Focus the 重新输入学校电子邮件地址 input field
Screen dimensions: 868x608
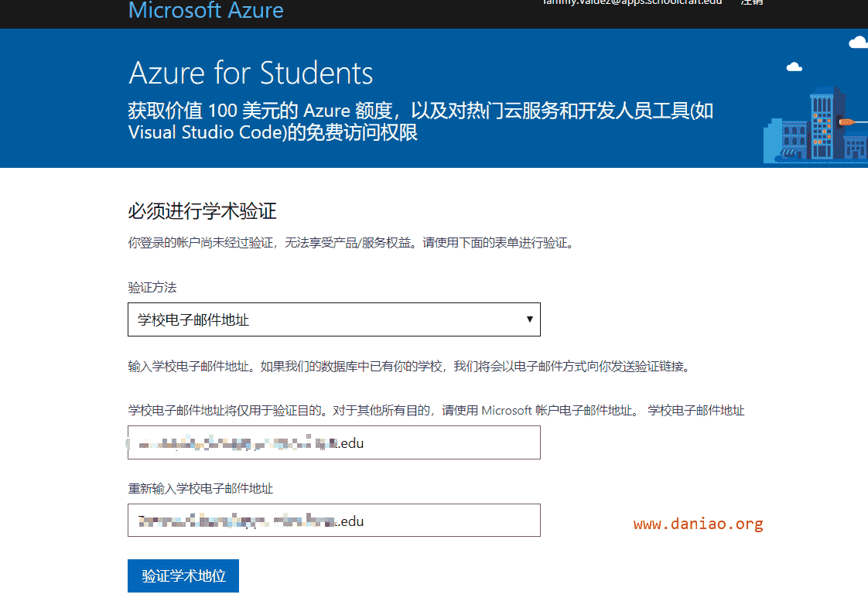tap(333, 521)
